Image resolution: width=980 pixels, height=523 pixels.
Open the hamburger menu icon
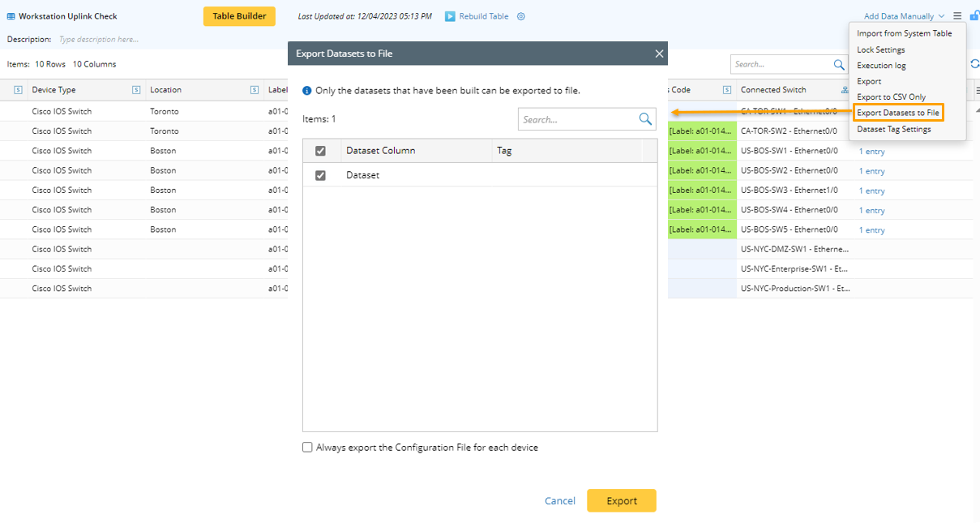(x=957, y=16)
